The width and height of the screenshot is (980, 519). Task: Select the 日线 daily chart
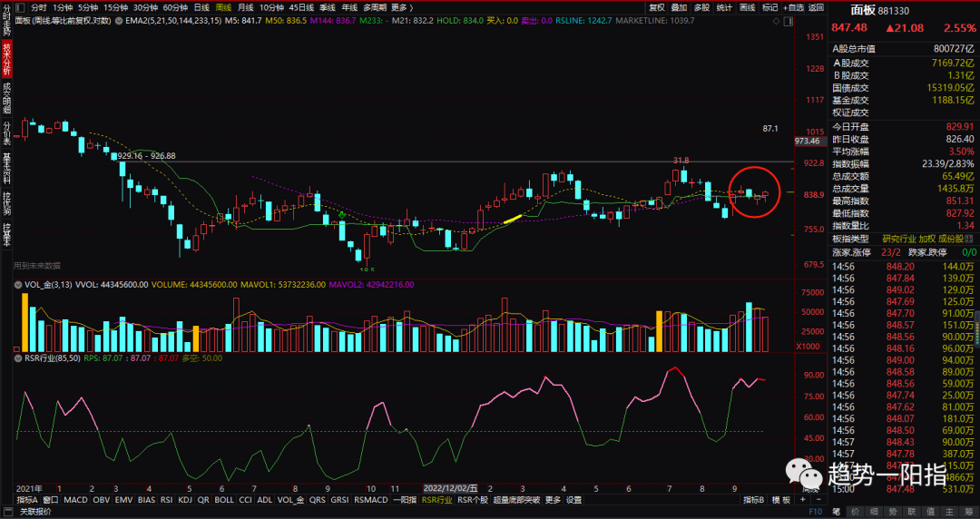click(x=201, y=7)
